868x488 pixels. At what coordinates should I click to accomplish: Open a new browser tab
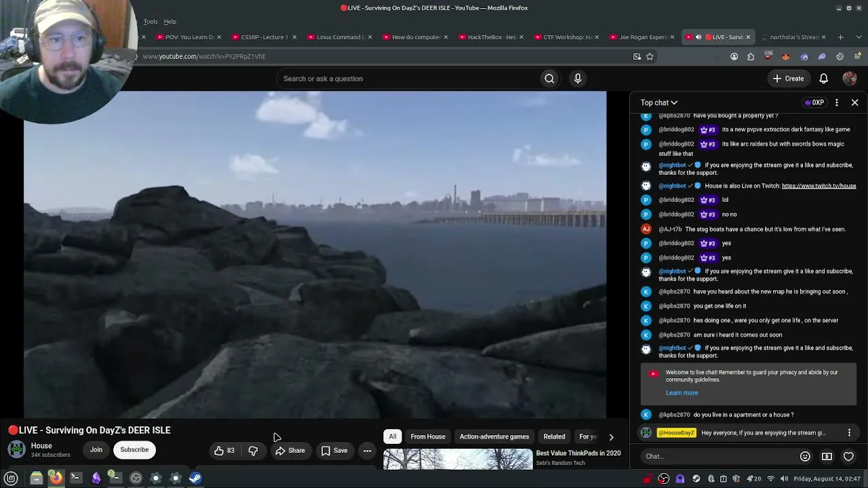pyautogui.click(x=840, y=37)
